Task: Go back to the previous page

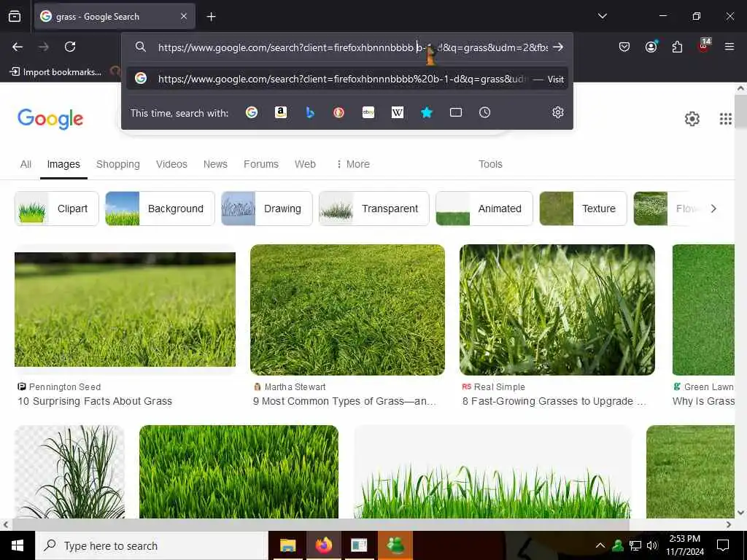Action: pos(18,47)
